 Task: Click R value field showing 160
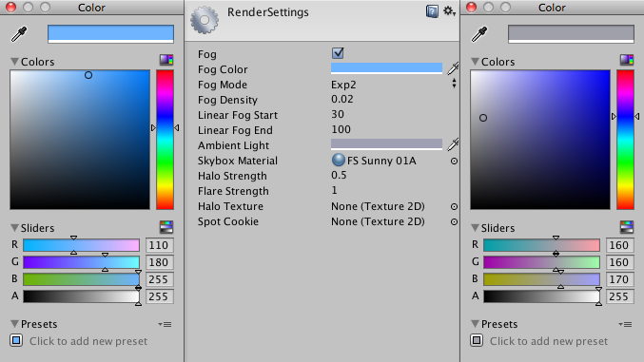tap(620, 245)
